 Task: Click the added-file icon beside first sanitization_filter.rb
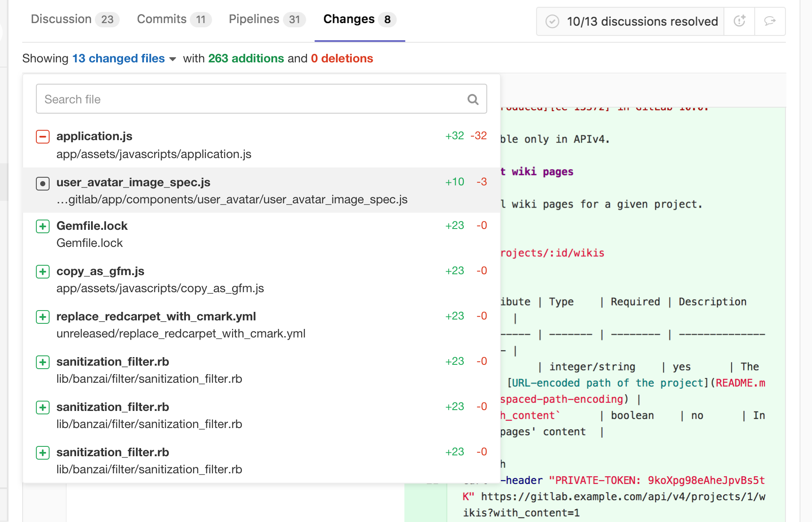(x=42, y=362)
